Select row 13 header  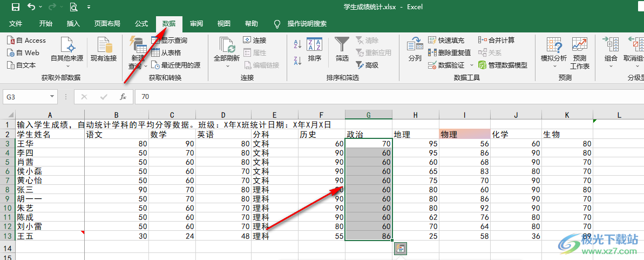tap(8, 236)
